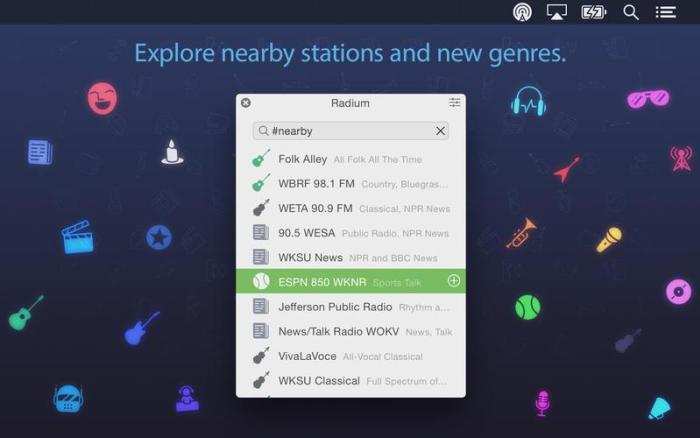
Task: Click the news icon beside Jefferson Public Radio
Action: click(261, 306)
